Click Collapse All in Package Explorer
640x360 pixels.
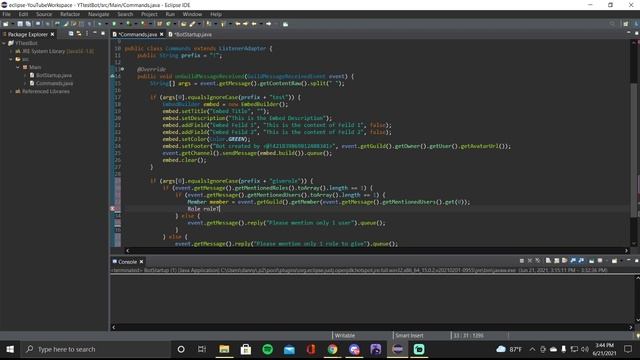[71, 34]
